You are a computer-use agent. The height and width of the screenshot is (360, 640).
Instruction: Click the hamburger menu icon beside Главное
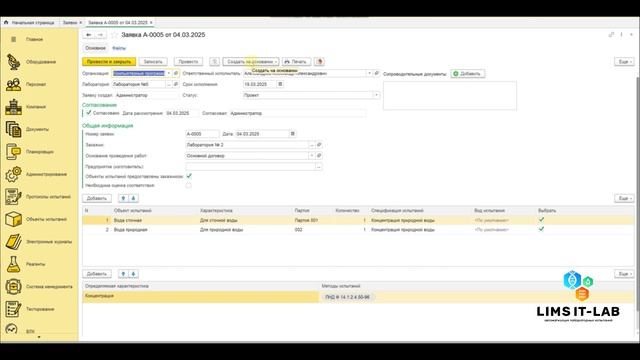coord(13,39)
